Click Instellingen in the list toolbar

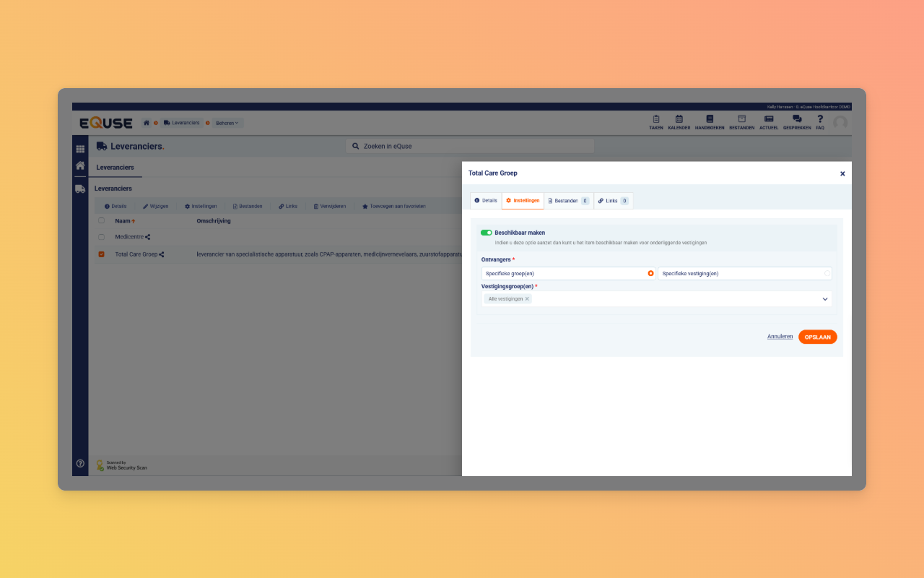pos(201,206)
